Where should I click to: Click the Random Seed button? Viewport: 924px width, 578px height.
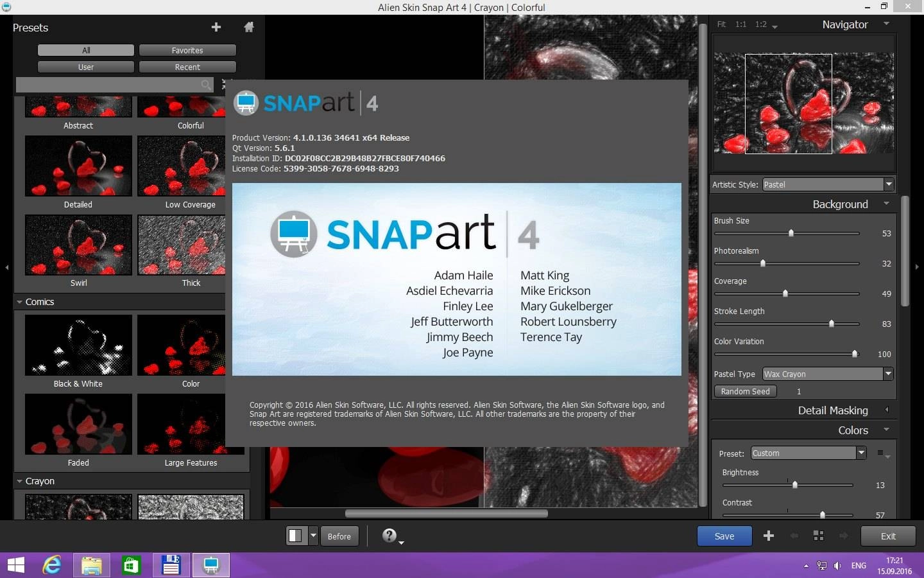point(745,391)
